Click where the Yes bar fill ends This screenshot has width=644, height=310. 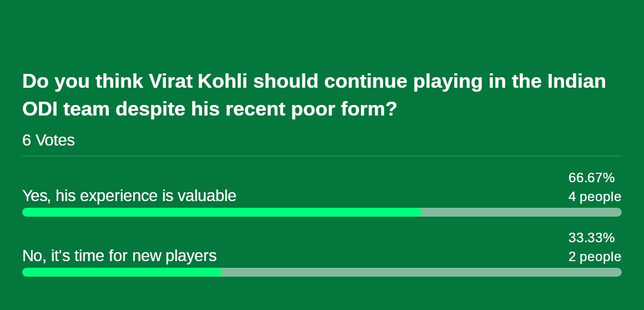(x=421, y=212)
